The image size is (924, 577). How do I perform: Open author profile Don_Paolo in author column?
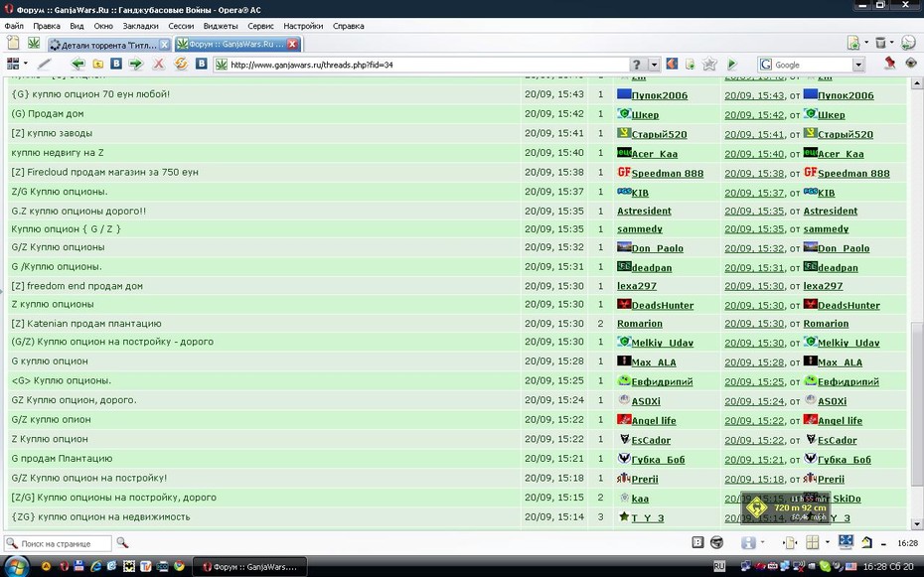pyautogui.click(x=657, y=248)
